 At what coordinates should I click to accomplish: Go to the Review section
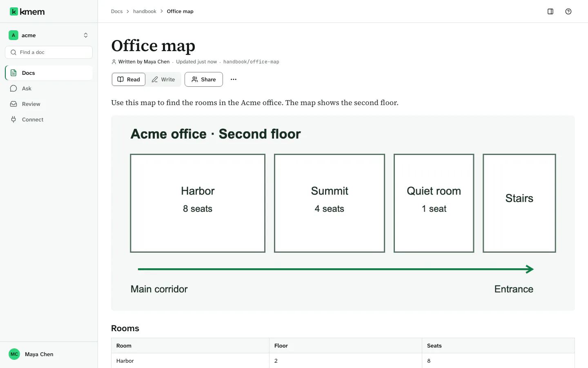(49, 104)
